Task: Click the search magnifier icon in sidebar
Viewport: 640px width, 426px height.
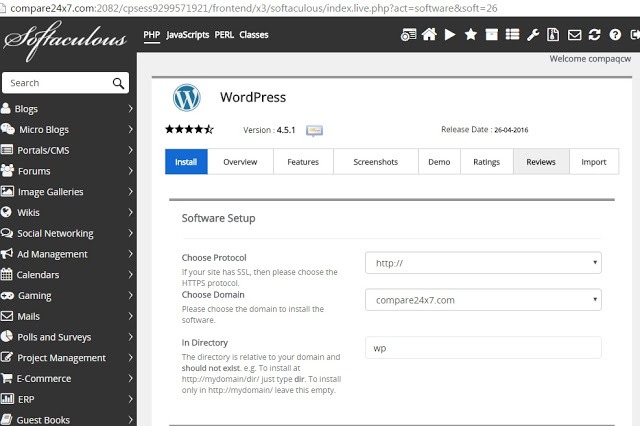Action: click(119, 83)
